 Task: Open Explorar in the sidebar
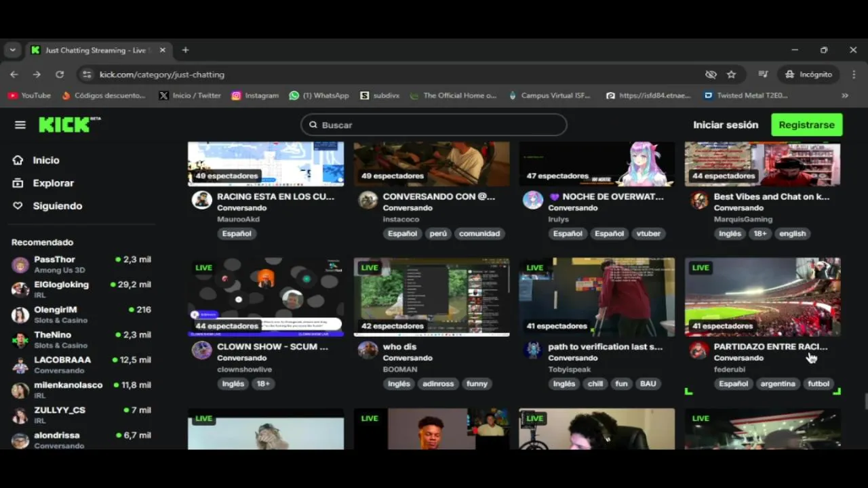coord(53,183)
